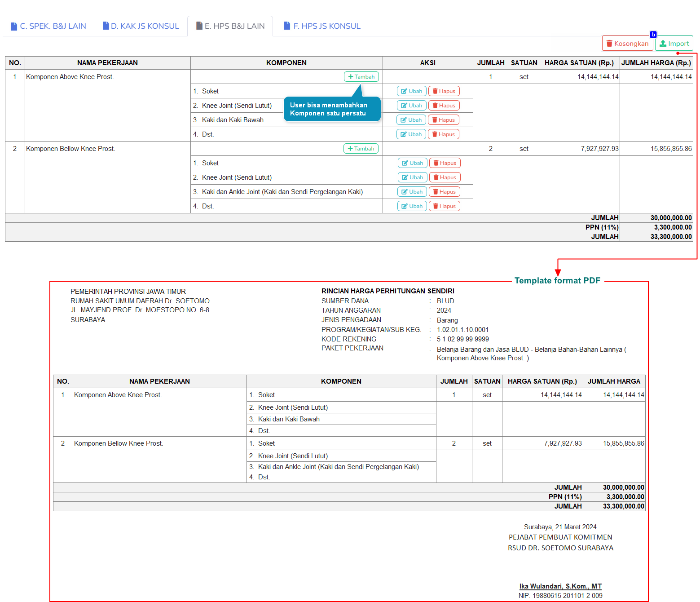The height and width of the screenshot is (602, 700).
Task: Click the blue 'b' marker badge
Action: [653, 35]
